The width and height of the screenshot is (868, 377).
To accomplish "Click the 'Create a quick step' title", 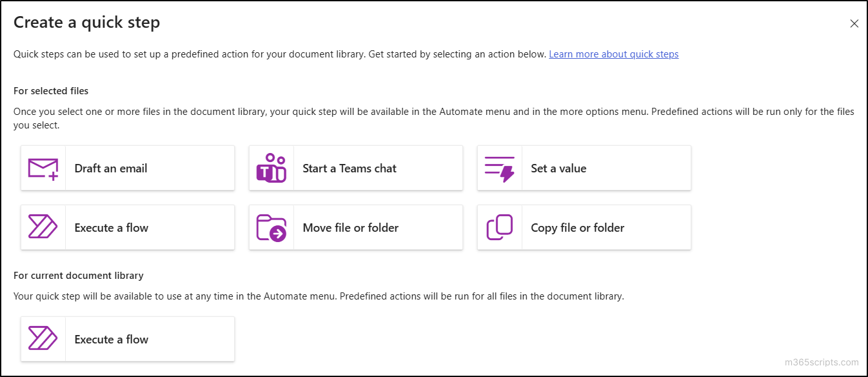I will click(x=86, y=23).
